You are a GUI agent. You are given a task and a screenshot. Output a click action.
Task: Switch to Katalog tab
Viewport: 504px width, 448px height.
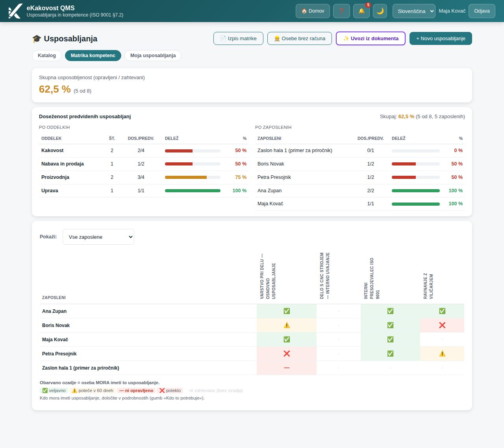[47, 56]
